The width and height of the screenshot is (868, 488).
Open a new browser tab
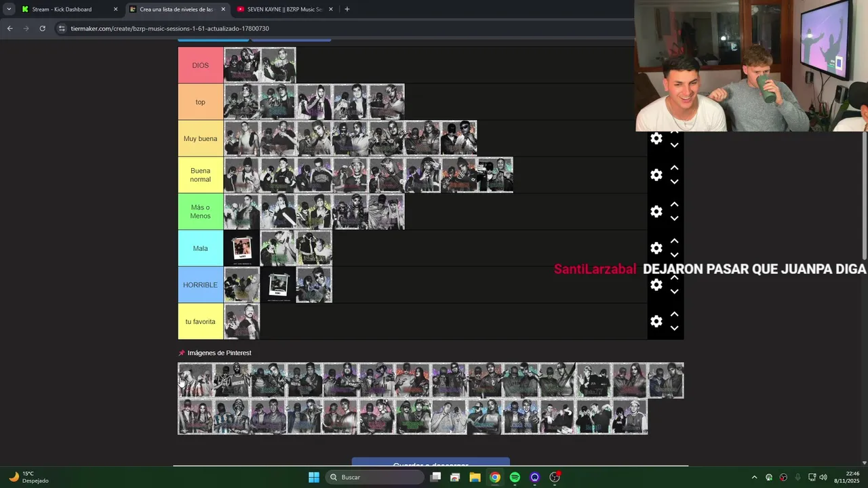347,9
